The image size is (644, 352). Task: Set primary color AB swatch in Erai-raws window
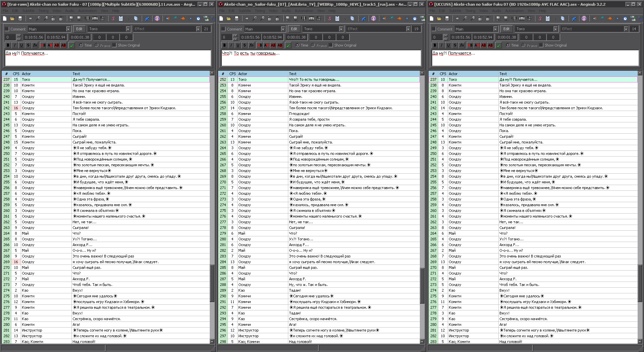click(x=43, y=45)
